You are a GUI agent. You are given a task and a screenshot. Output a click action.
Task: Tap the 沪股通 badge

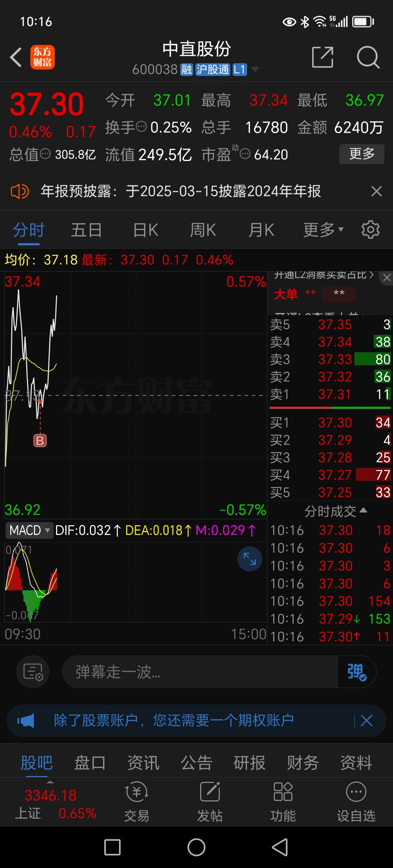213,69
